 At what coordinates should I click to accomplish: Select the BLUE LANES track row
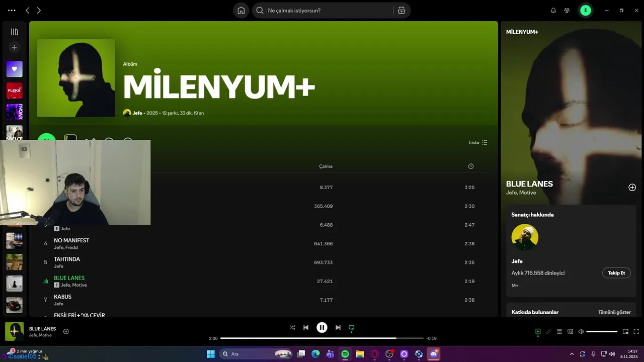pos(263,281)
